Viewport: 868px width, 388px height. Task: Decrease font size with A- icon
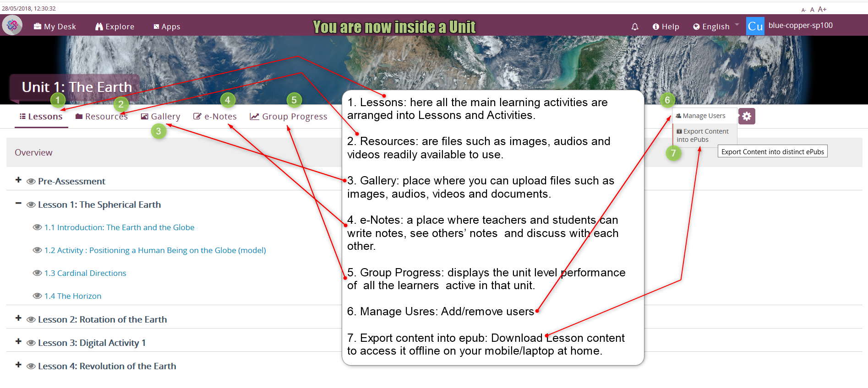pos(803,10)
